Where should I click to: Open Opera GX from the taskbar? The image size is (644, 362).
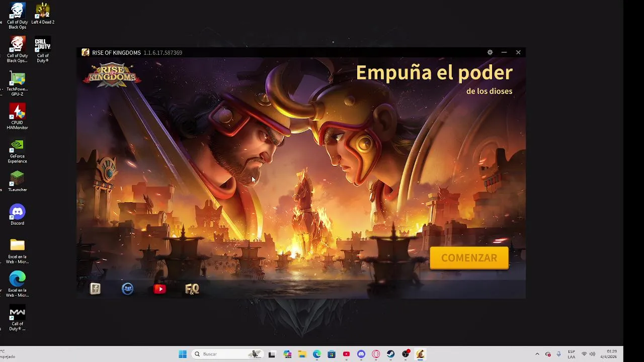pyautogui.click(x=376, y=354)
